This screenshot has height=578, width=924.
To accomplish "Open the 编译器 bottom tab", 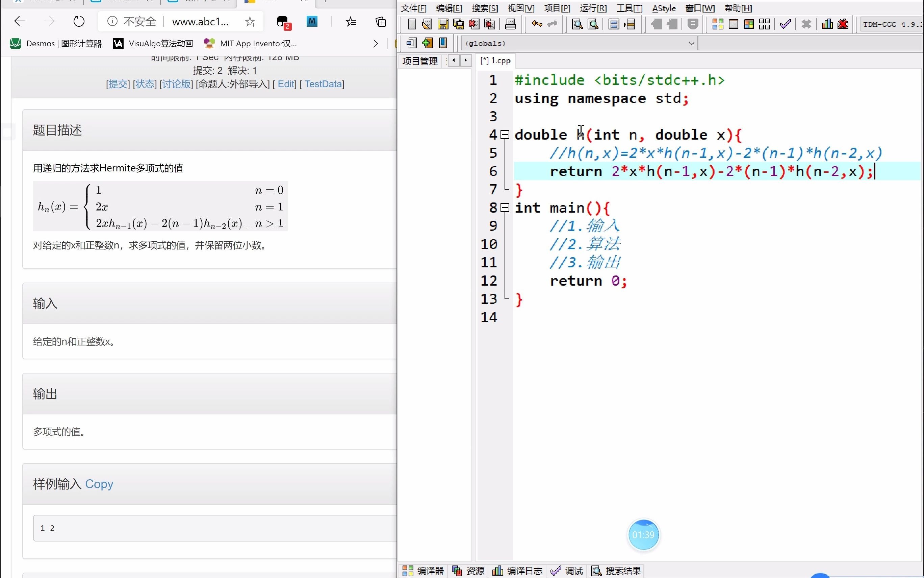I will click(423, 571).
